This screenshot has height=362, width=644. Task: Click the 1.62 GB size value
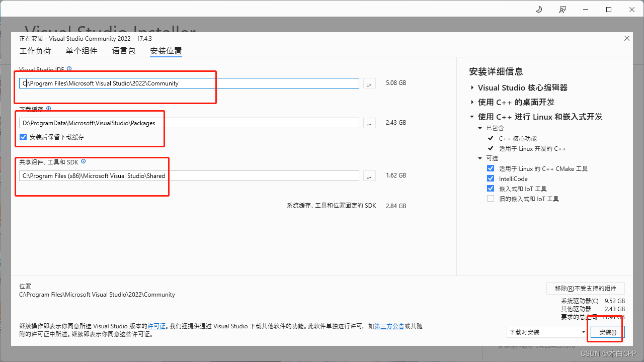[x=395, y=175]
